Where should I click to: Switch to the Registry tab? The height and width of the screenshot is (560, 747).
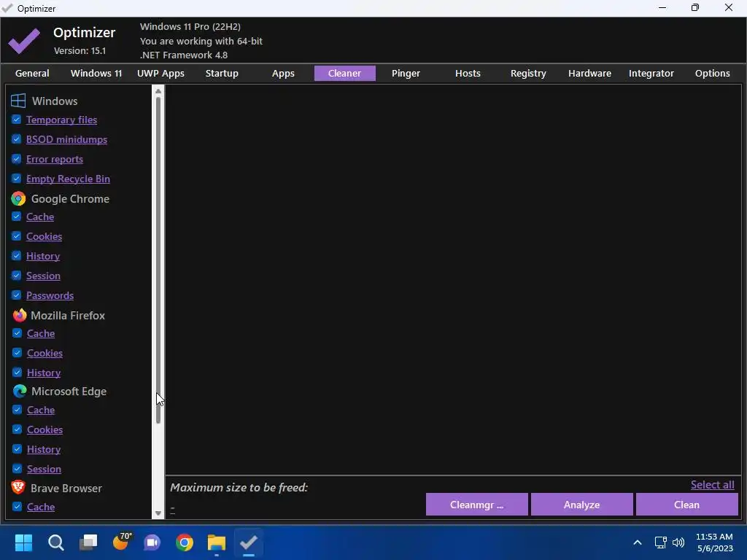[528, 74]
